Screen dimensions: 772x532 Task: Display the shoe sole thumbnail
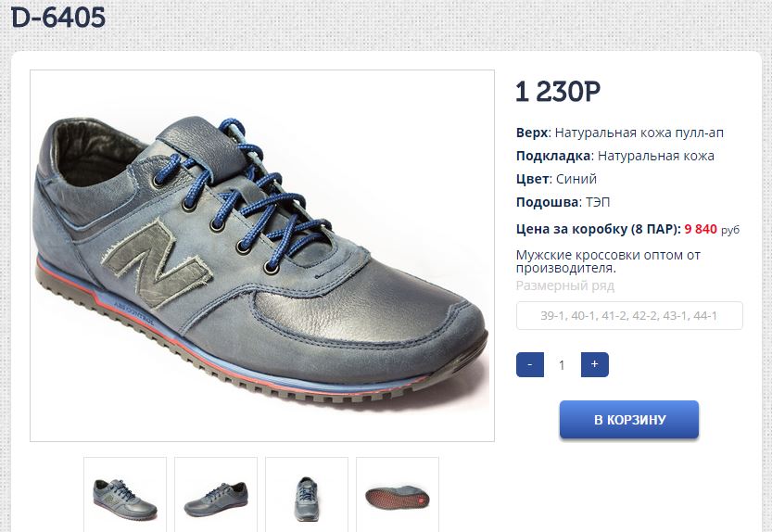(x=398, y=495)
